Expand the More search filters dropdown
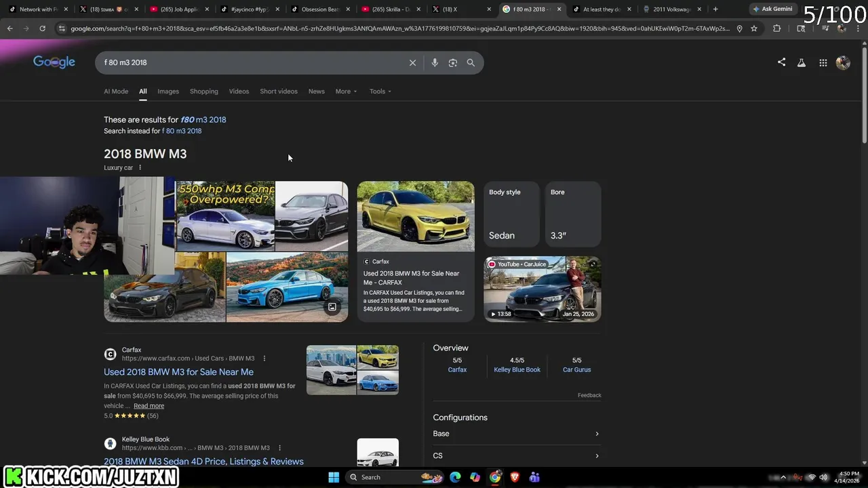 pyautogui.click(x=346, y=91)
